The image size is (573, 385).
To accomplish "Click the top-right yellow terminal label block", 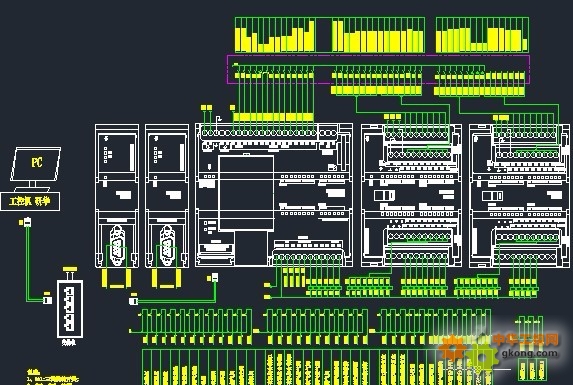I will [x=482, y=35].
